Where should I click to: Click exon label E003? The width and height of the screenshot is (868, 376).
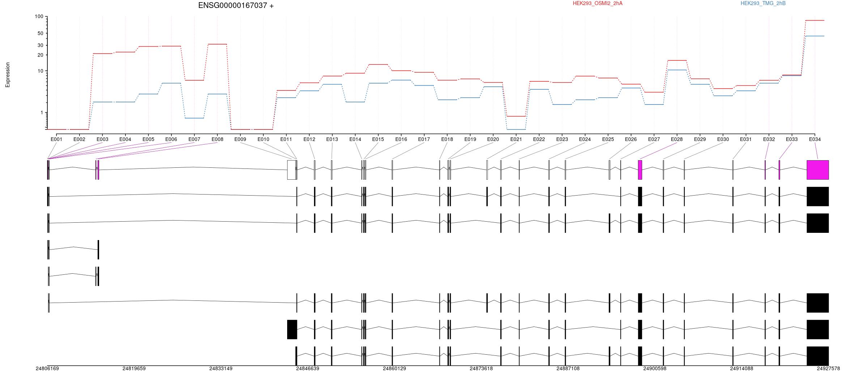[102, 139]
